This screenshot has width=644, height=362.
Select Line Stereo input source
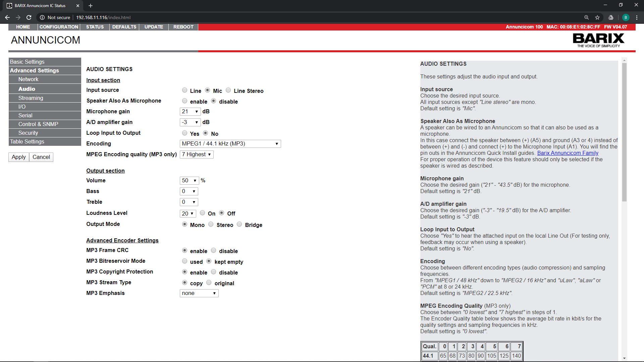(228, 90)
